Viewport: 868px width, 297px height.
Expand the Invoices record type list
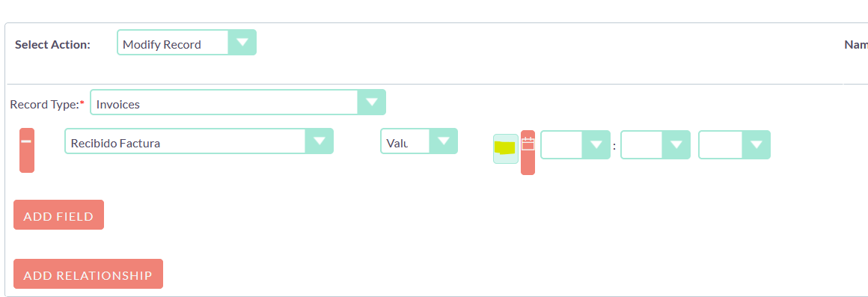[x=238, y=102]
